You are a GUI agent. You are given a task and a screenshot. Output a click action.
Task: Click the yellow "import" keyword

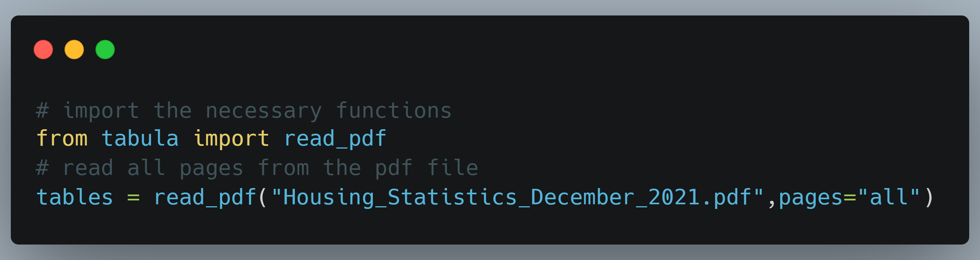231,139
